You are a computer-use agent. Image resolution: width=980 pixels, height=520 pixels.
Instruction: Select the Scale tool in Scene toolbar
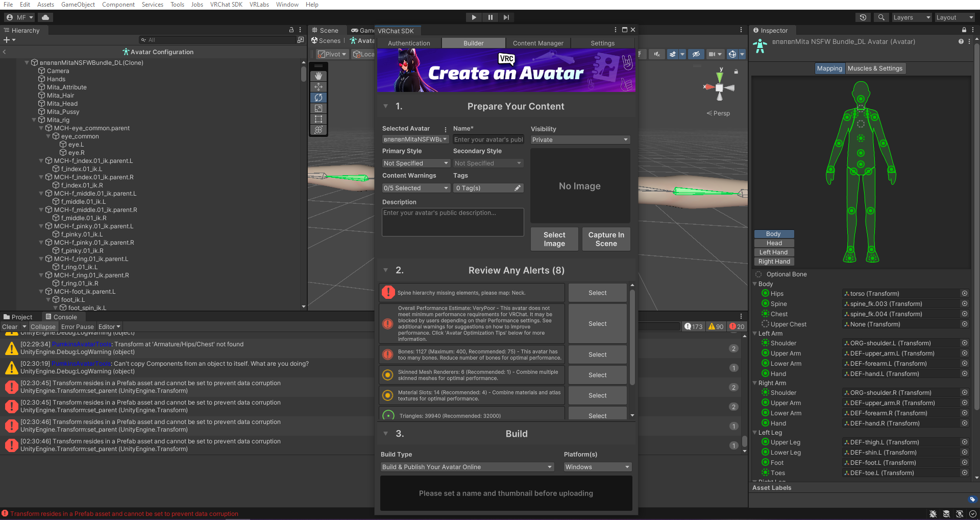click(x=318, y=108)
